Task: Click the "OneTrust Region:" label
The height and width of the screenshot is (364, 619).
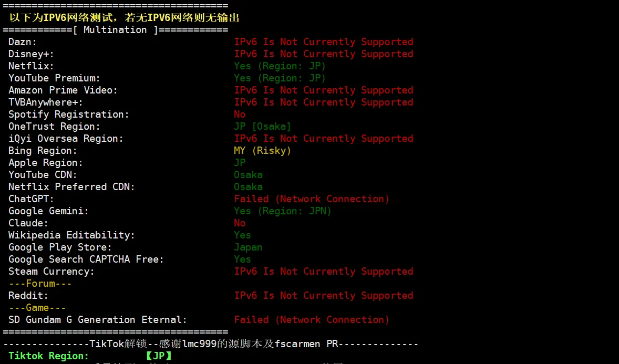Action: [55, 127]
